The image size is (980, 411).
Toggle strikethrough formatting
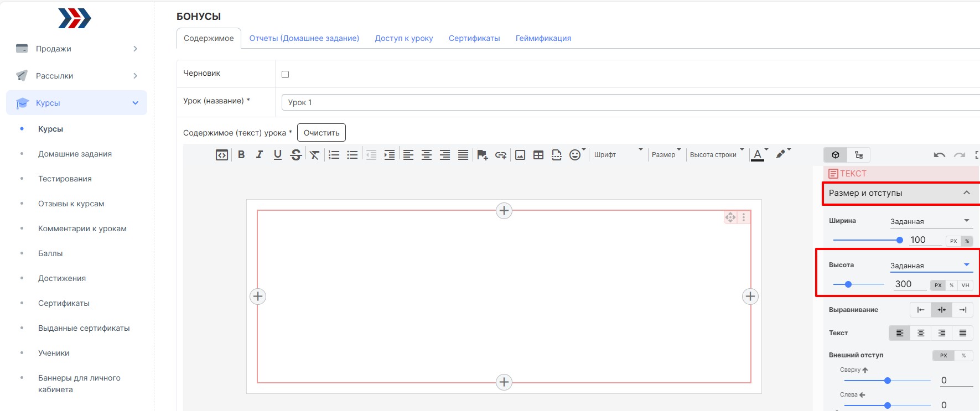pos(296,155)
